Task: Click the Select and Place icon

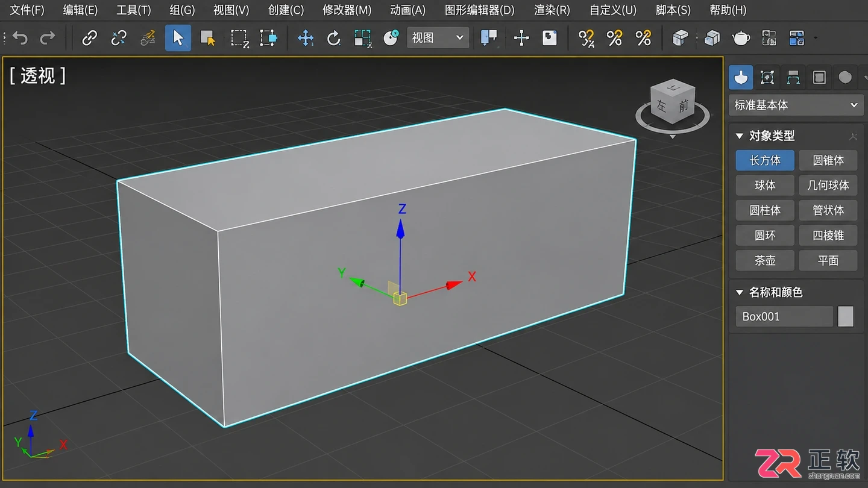Action: point(392,38)
